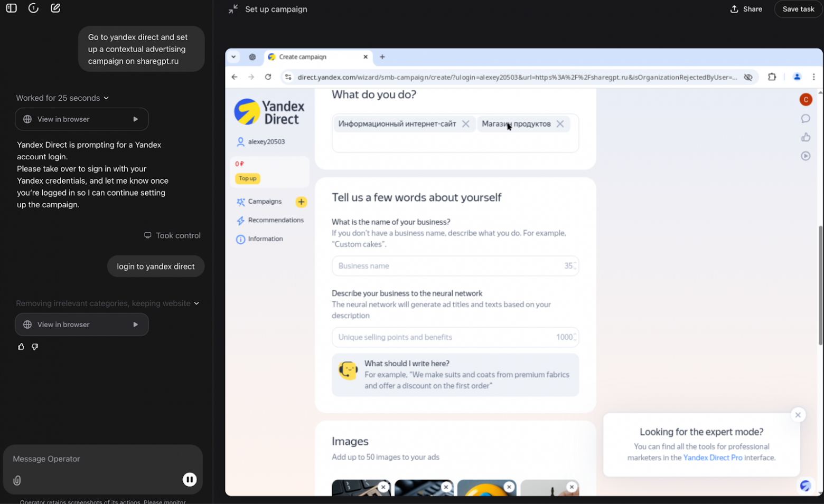
Task: Give the response a thumbs down in Operator chat
Action: click(35, 347)
